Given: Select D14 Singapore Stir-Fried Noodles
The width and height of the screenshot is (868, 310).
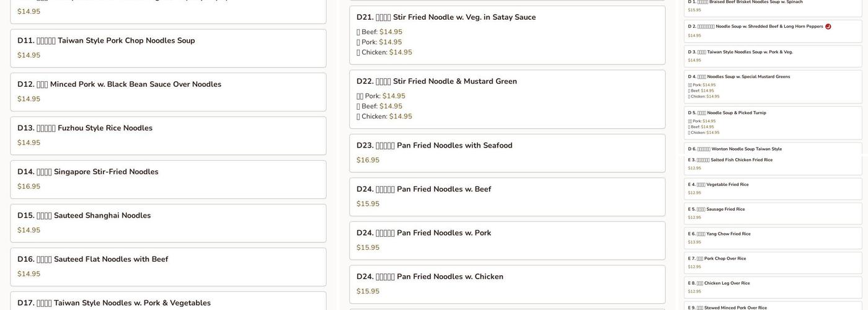Looking at the screenshot, I should (x=88, y=172).
